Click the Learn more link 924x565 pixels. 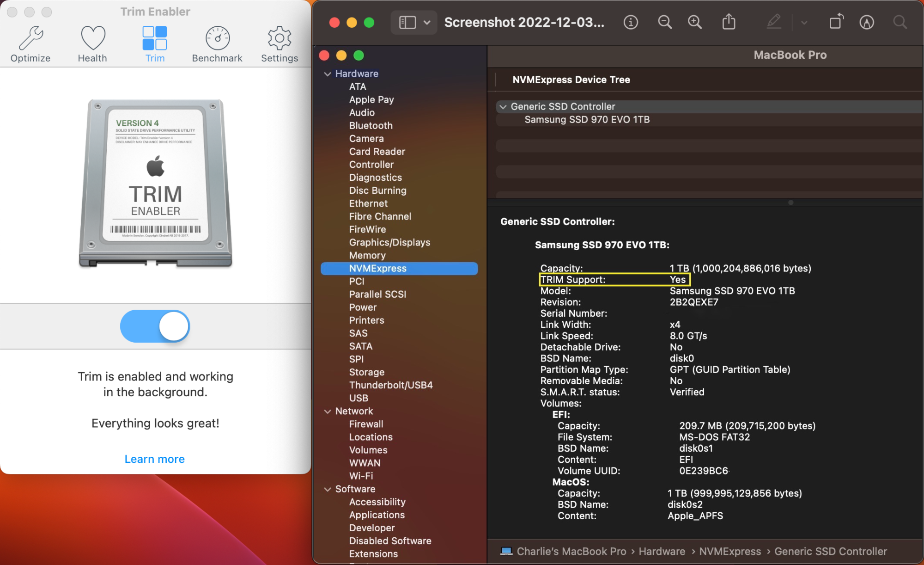pyautogui.click(x=155, y=459)
